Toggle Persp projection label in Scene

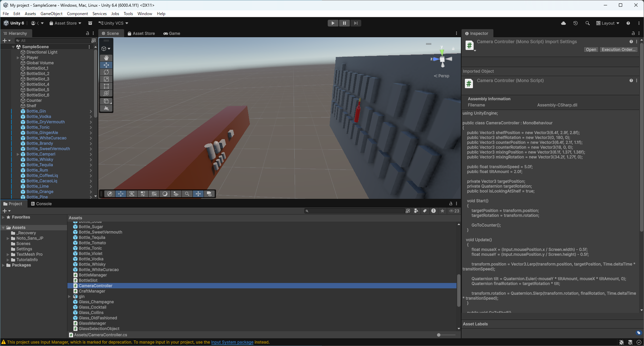click(x=442, y=76)
